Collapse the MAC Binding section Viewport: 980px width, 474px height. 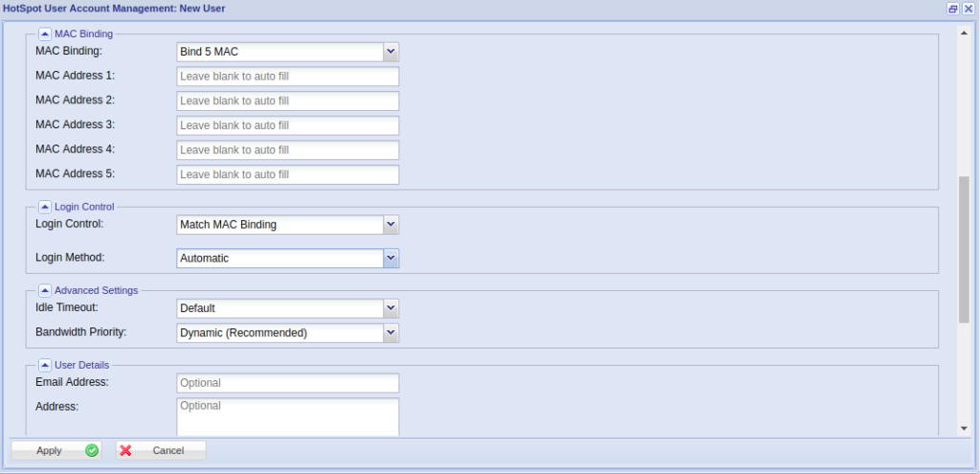[x=45, y=34]
